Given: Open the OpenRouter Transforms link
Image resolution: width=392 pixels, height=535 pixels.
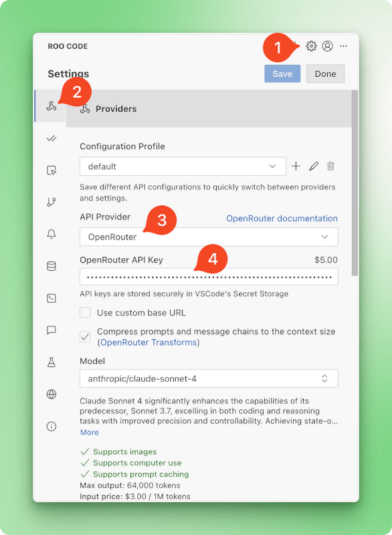Looking at the screenshot, I should [x=149, y=342].
